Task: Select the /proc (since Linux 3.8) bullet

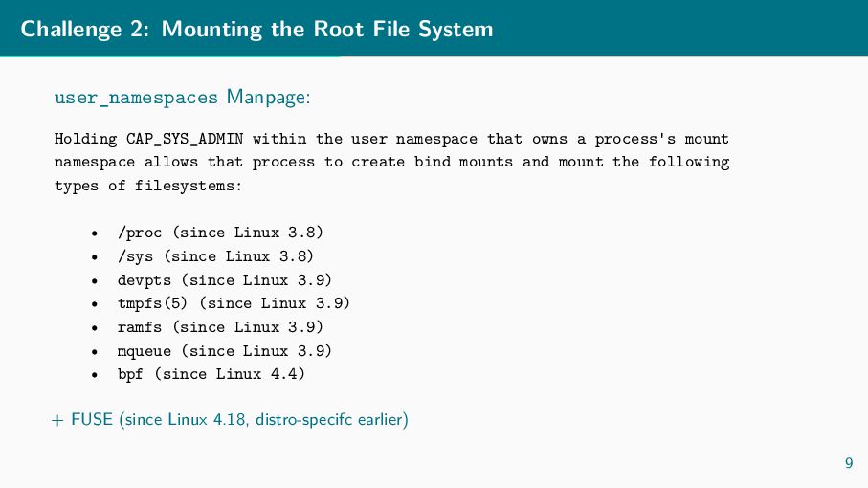Action: 220,233
